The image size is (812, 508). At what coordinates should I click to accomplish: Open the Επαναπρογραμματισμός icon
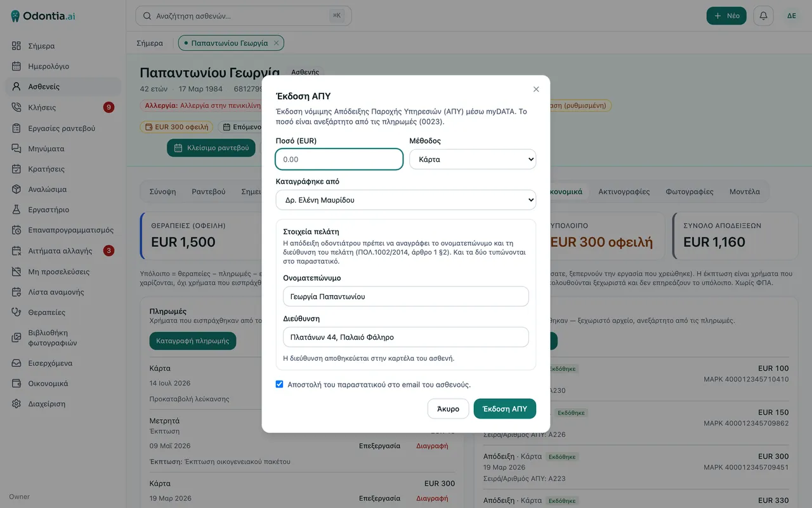tap(16, 230)
